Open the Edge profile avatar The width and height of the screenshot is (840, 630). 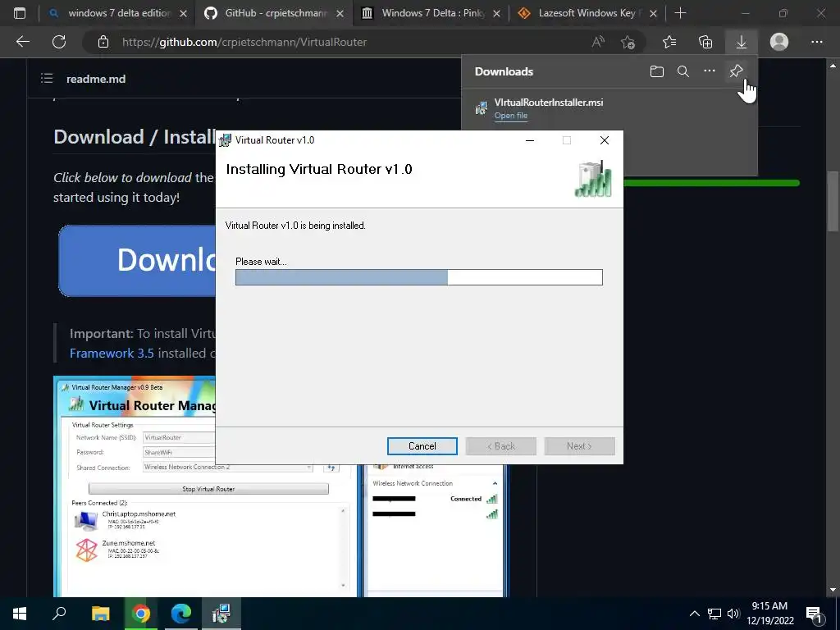click(779, 42)
